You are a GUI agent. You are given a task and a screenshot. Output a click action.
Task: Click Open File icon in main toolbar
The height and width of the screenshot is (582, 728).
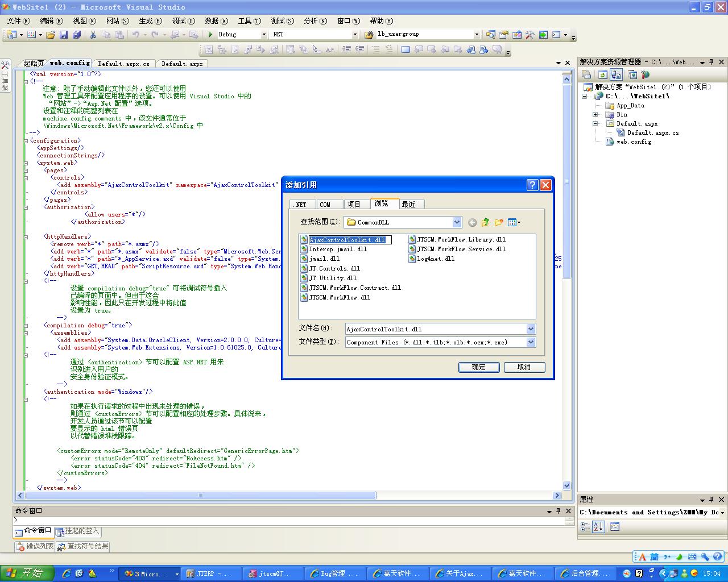[x=51, y=35]
